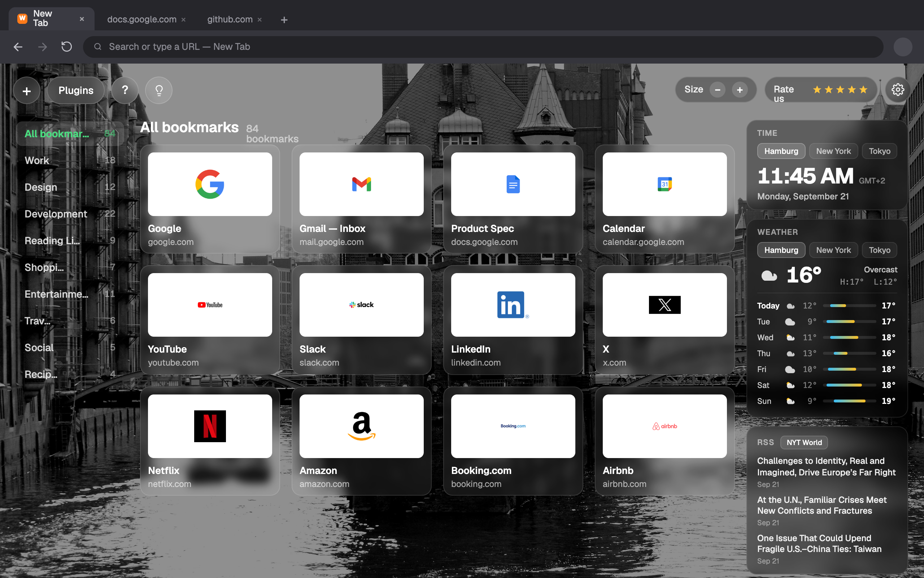Select the Work folder in sidebar
Screen dimensions: 924x578
coord(70,160)
